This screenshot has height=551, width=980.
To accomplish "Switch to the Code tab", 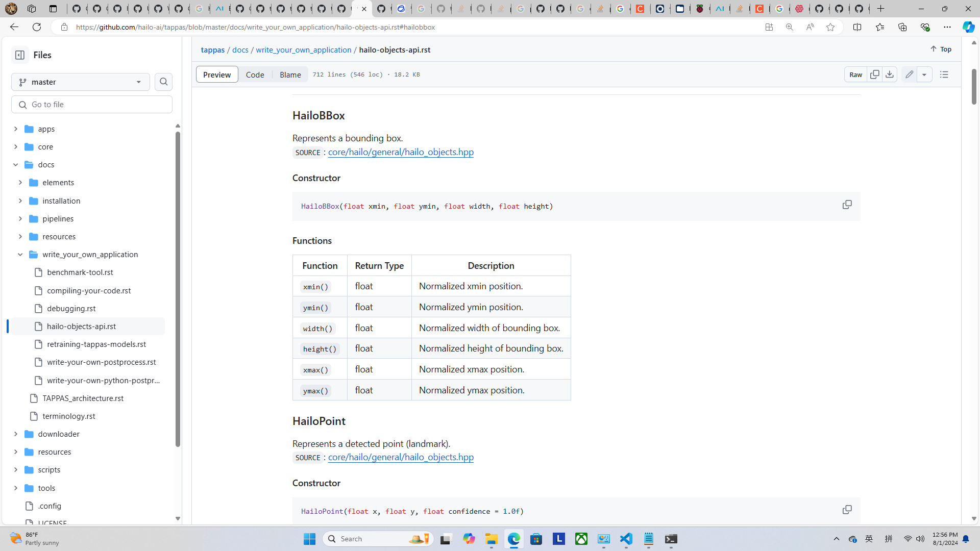I will pyautogui.click(x=255, y=74).
